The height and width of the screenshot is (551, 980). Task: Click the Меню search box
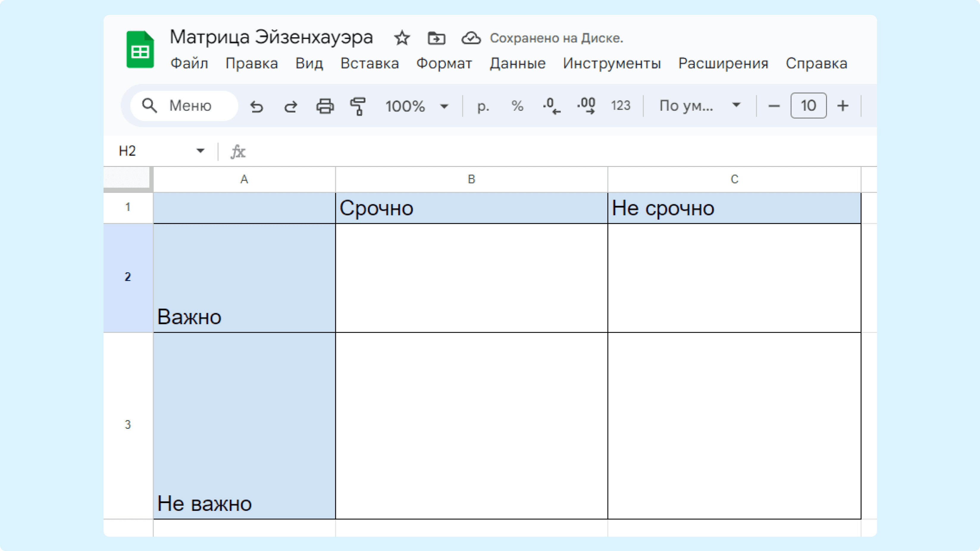coord(184,106)
